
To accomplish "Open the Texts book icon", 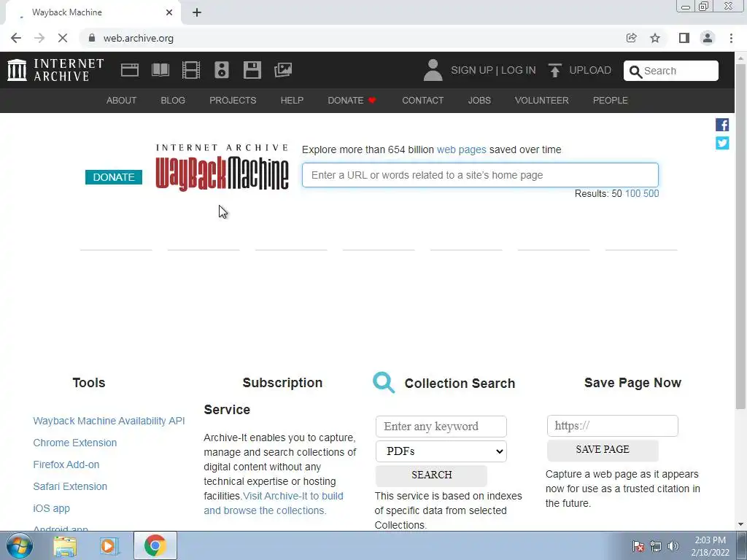I will click(160, 70).
